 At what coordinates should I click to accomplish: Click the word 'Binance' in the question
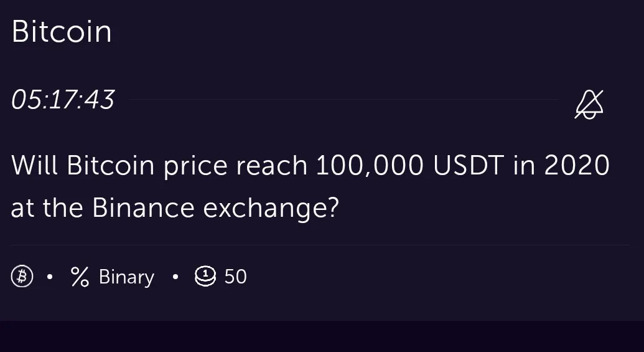pos(143,207)
